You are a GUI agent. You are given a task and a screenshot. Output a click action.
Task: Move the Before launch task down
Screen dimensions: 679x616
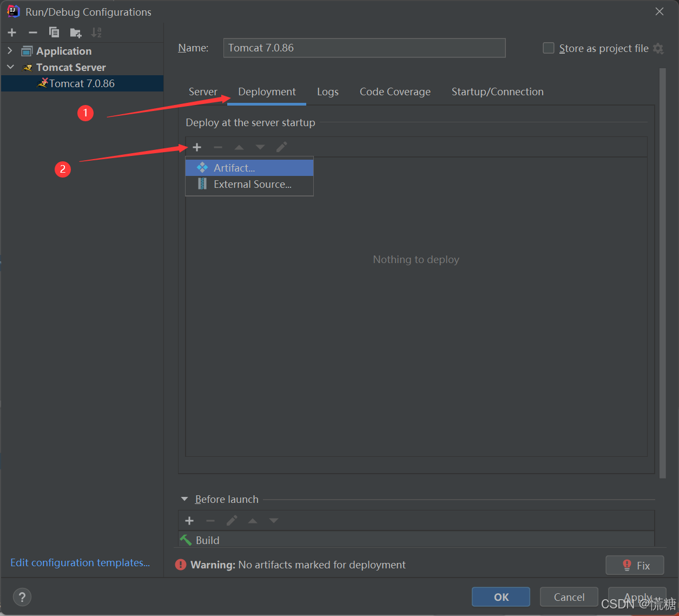(274, 521)
